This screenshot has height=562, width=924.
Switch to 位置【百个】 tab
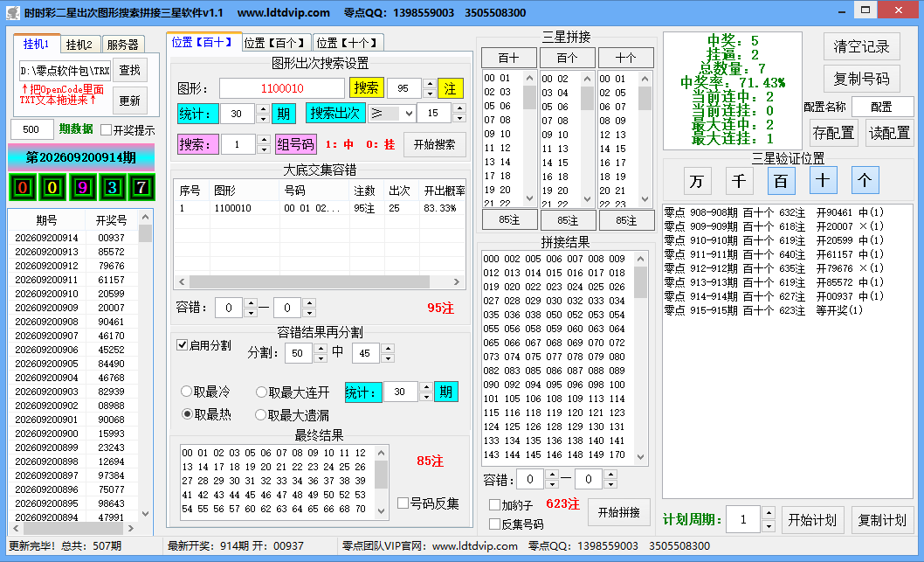[x=276, y=43]
